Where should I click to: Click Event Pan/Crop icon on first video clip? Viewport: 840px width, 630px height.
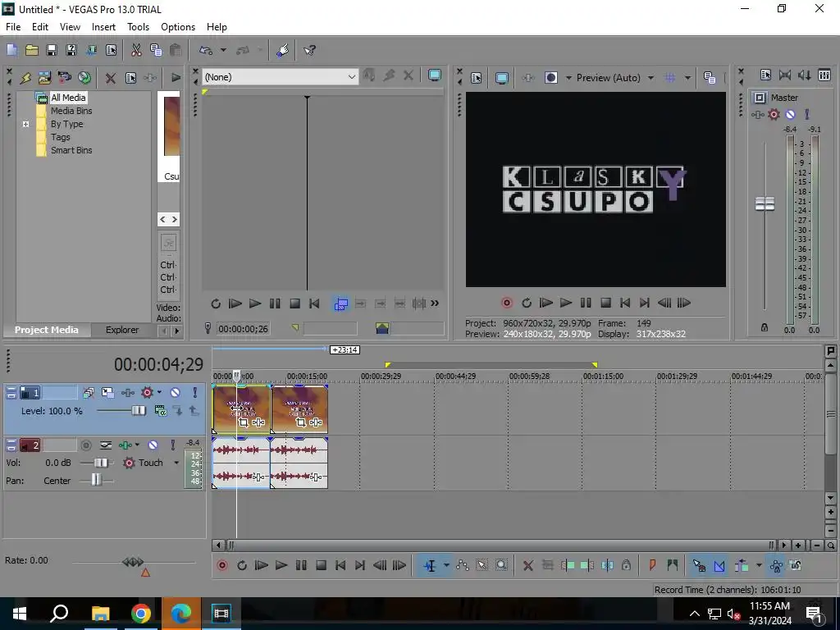(244, 422)
